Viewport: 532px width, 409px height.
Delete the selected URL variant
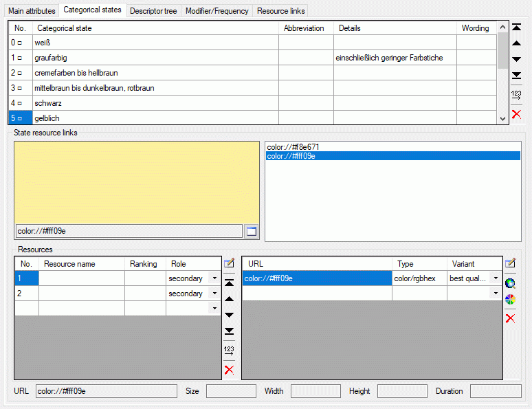pos(510,318)
